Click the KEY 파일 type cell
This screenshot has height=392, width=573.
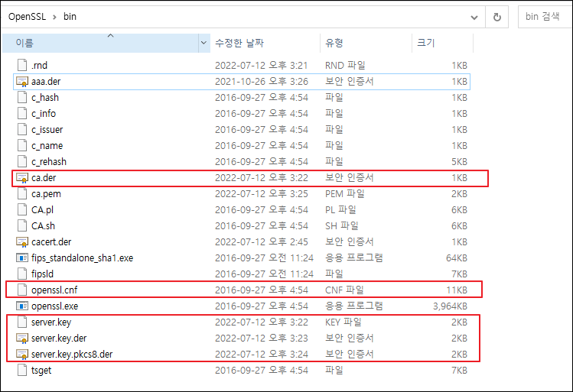click(x=343, y=322)
